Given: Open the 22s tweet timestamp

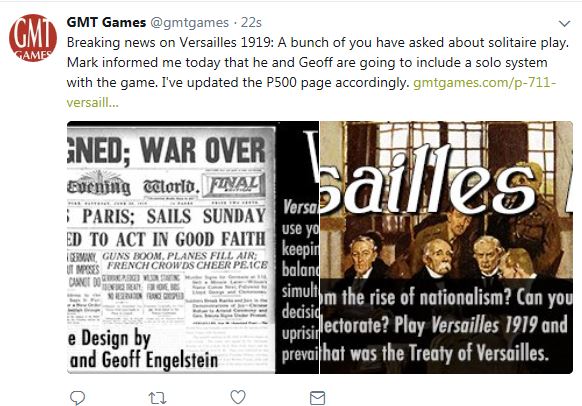Looking at the screenshot, I should point(251,23).
